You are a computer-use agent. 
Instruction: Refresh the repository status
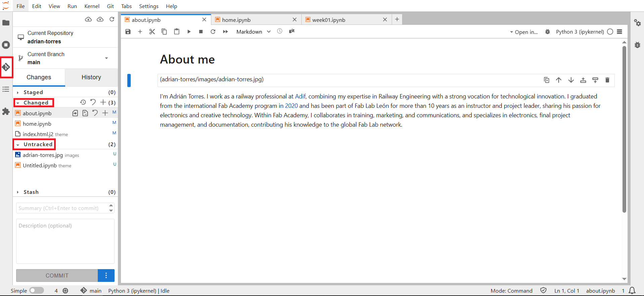tap(112, 19)
